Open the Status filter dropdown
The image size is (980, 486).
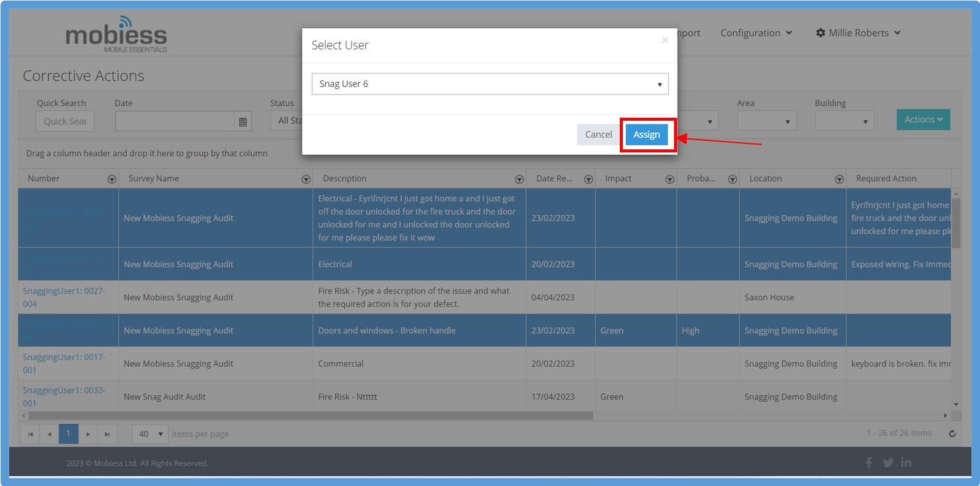(x=286, y=120)
